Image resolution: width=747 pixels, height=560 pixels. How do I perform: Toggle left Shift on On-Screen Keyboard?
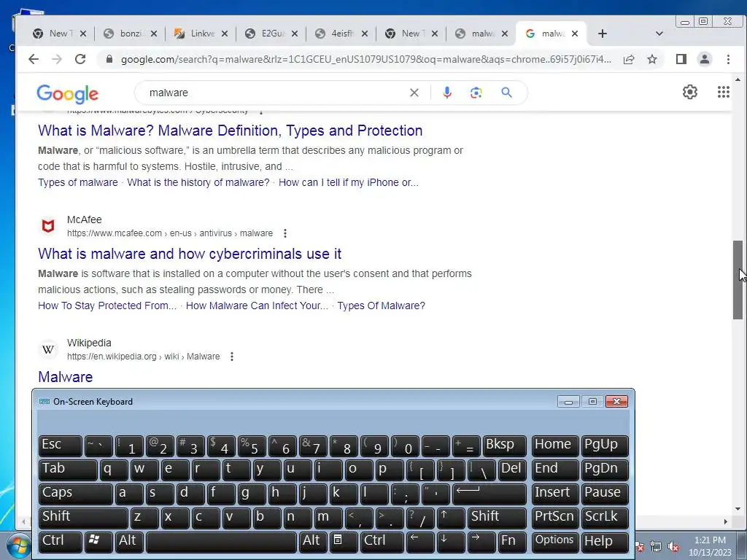[x=83, y=518]
